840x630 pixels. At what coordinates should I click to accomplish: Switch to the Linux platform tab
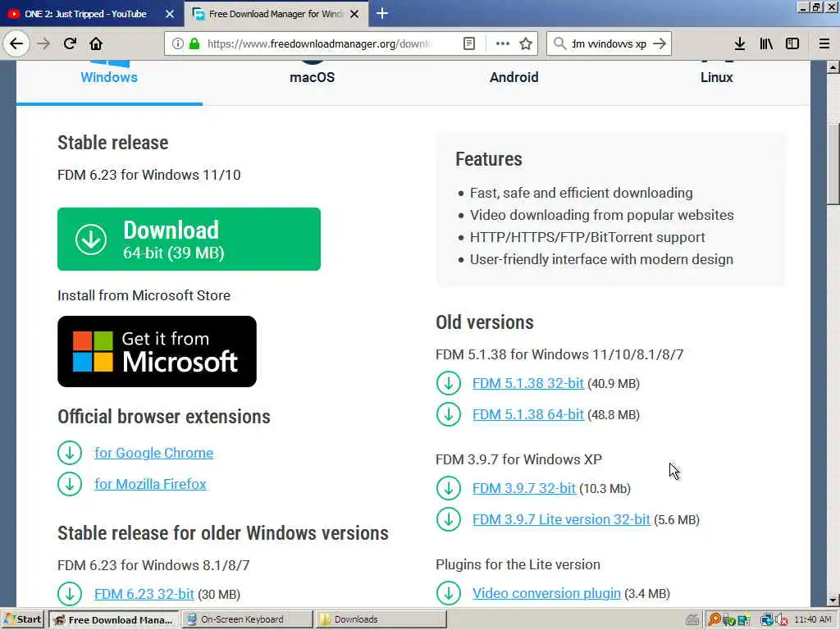point(716,77)
